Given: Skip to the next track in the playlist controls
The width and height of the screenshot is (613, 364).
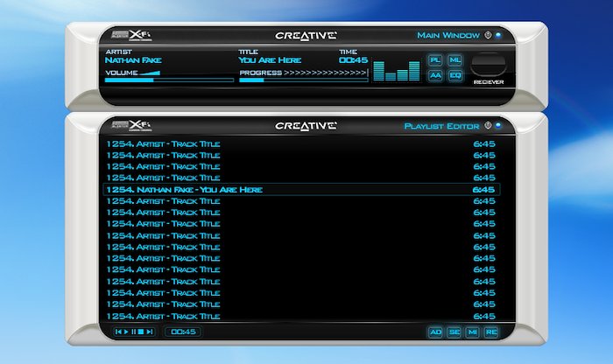Looking at the screenshot, I should (x=150, y=332).
